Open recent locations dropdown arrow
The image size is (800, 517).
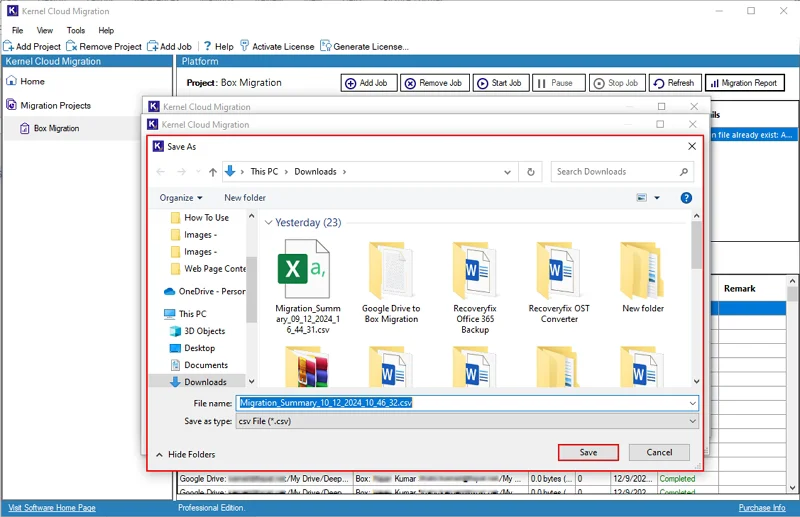198,171
